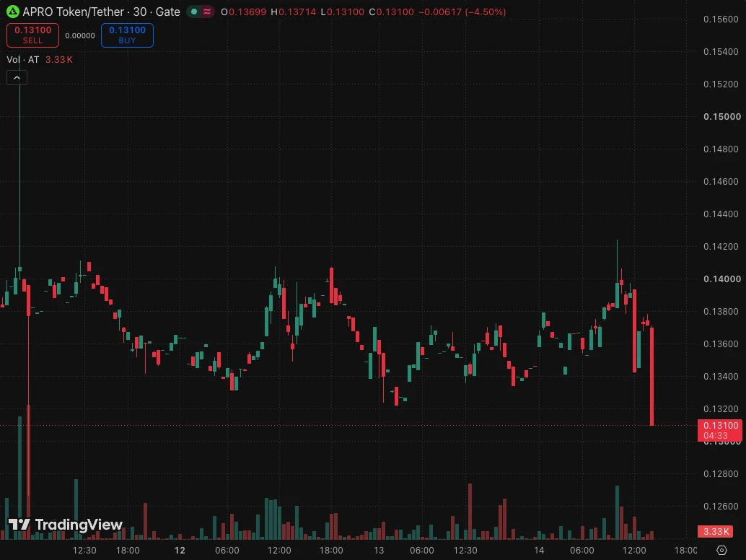Click the Gate exchange name in the title
Image resolution: width=746 pixels, height=560 pixels.
coord(168,12)
